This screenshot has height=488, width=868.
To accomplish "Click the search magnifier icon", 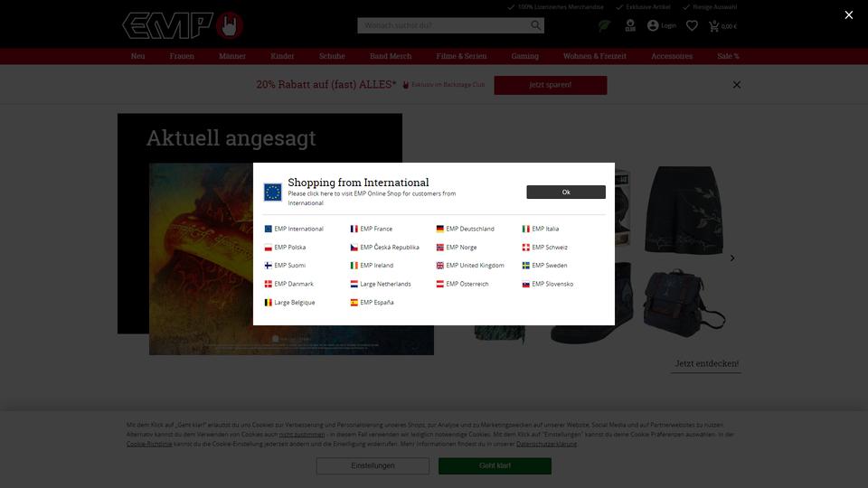I will point(535,25).
